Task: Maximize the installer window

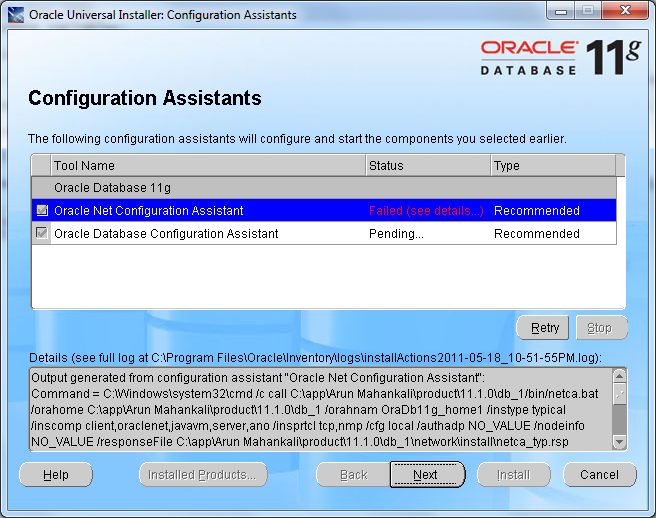Action: [x=588, y=10]
